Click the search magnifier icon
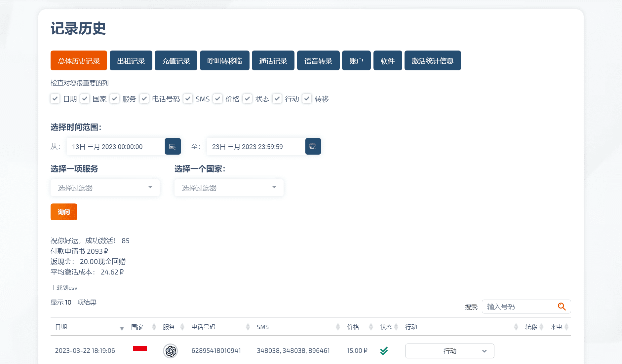Screen dimensions: 622x364 click(562, 307)
